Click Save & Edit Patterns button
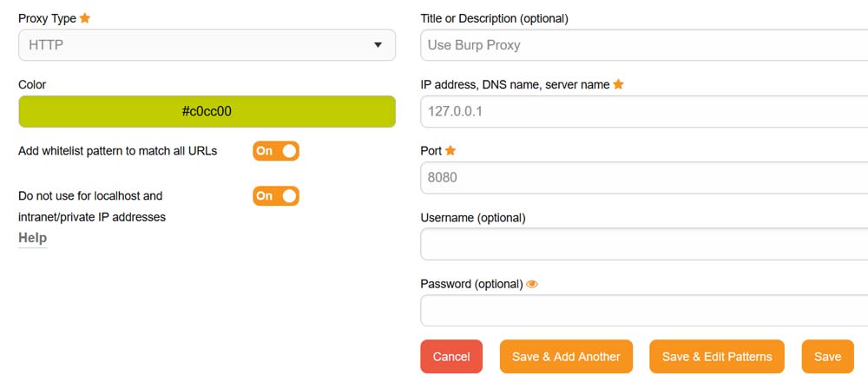 [716, 357]
